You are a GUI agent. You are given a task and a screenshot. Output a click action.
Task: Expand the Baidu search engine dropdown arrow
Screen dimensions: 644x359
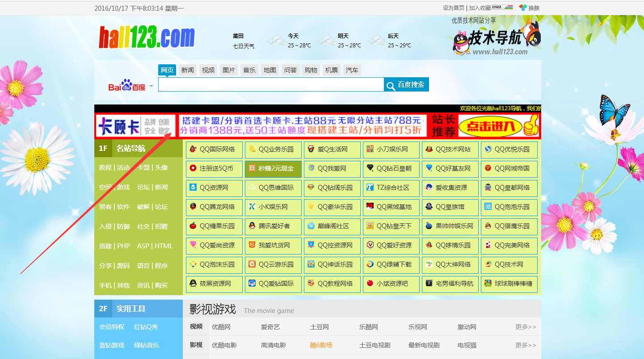[151, 86]
